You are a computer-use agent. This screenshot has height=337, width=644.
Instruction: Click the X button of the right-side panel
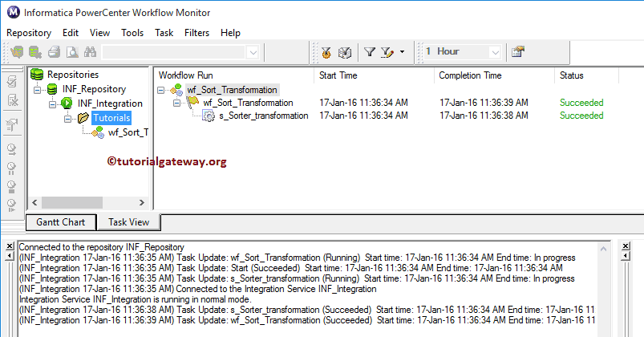(626, 246)
